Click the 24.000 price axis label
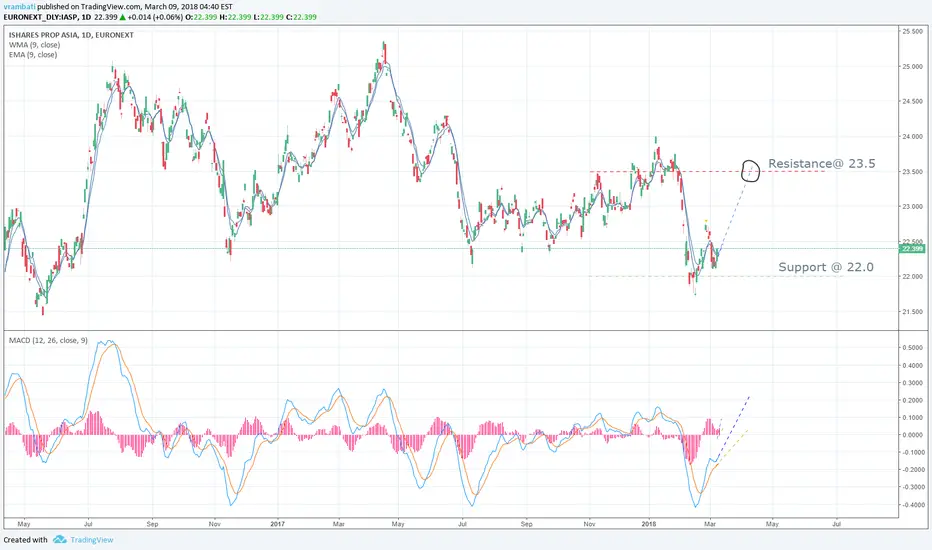This screenshot has height=550, width=932. (912, 137)
